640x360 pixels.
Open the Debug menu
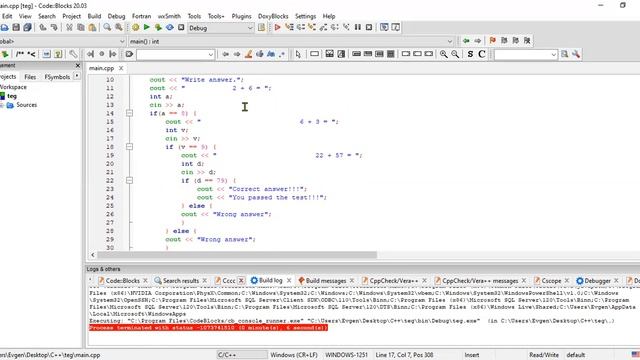click(116, 16)
